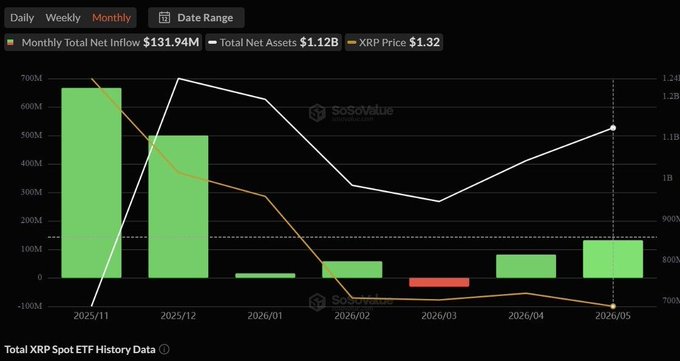
Task: Click the 600M left axis label
Action: point(31,107)
